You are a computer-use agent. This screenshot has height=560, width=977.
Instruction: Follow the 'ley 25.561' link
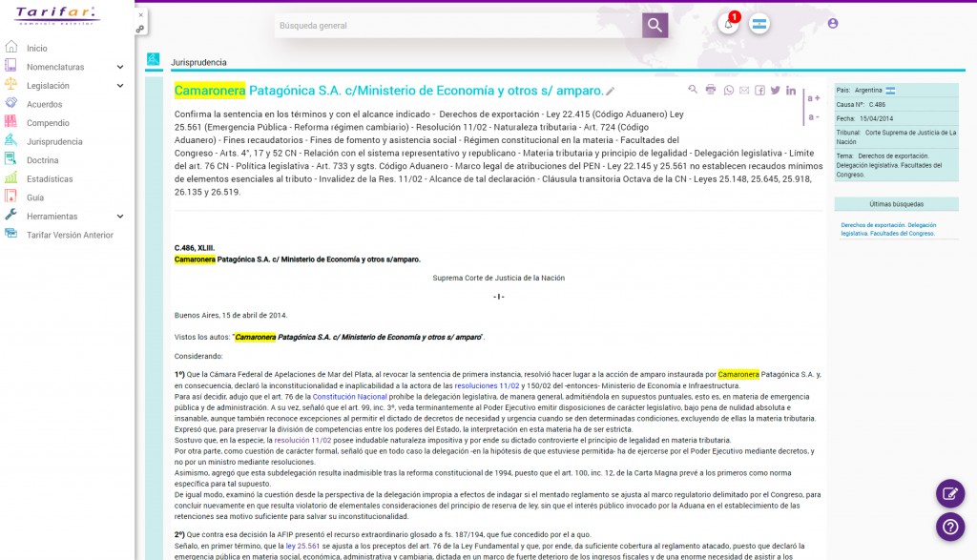[302, 546]
